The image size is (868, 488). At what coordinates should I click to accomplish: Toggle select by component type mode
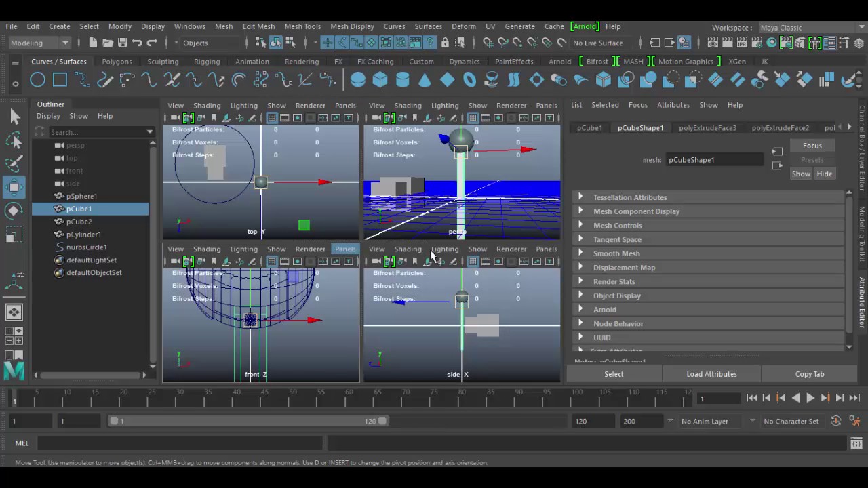click(290, 43)
